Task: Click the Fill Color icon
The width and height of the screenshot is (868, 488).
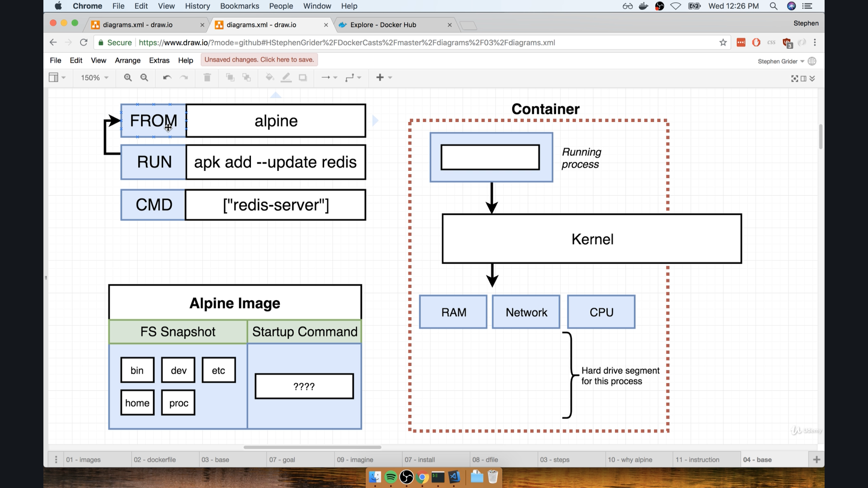Action: point(269,77)
